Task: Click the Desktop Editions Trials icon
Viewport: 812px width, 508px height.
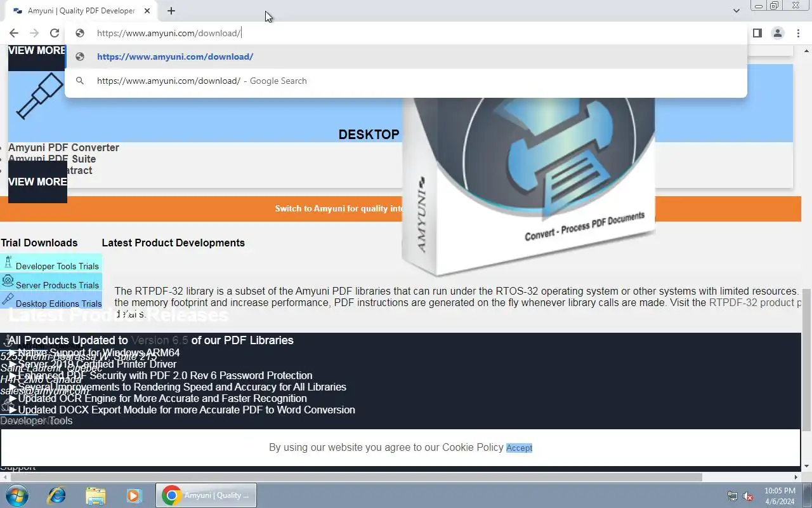Action: point(8,298)
